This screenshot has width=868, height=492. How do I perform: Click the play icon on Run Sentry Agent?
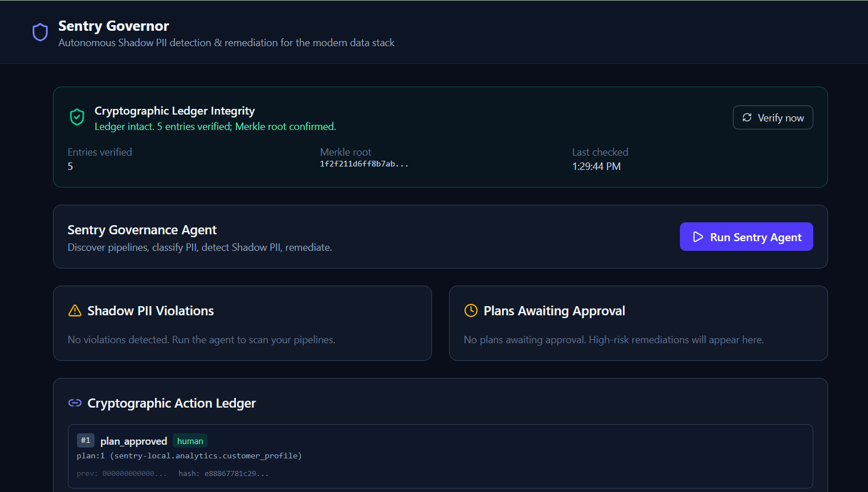(698, 237)
